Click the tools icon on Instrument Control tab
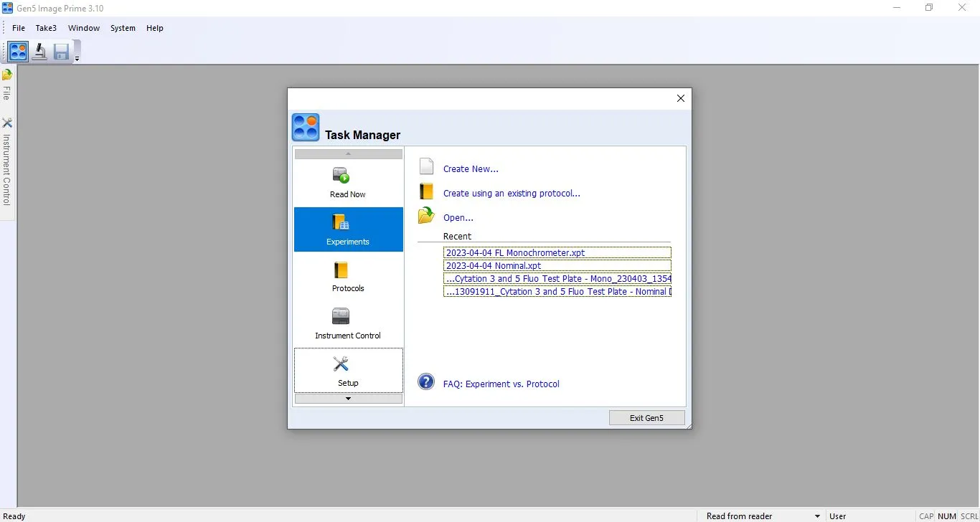Image resolution: width=980 pixels, height=522 pixels. coord(7,123)
